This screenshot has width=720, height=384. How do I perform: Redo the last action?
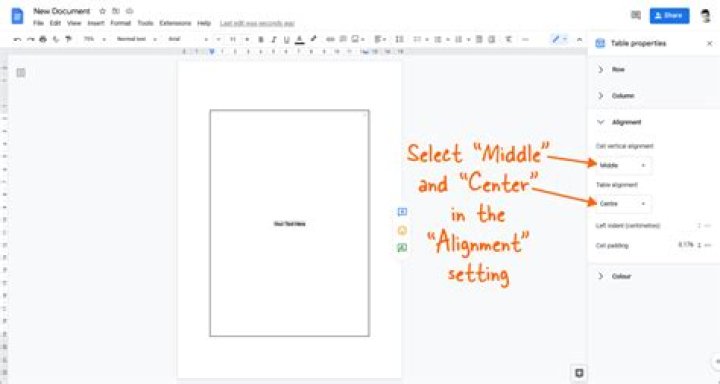(x=30, y=40)
